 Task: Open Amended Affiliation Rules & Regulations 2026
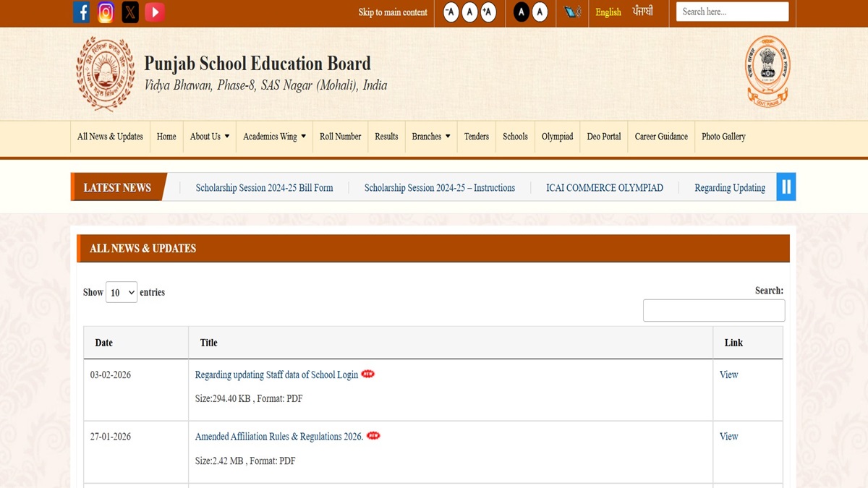pyautogui.click(x=278, y=437)
